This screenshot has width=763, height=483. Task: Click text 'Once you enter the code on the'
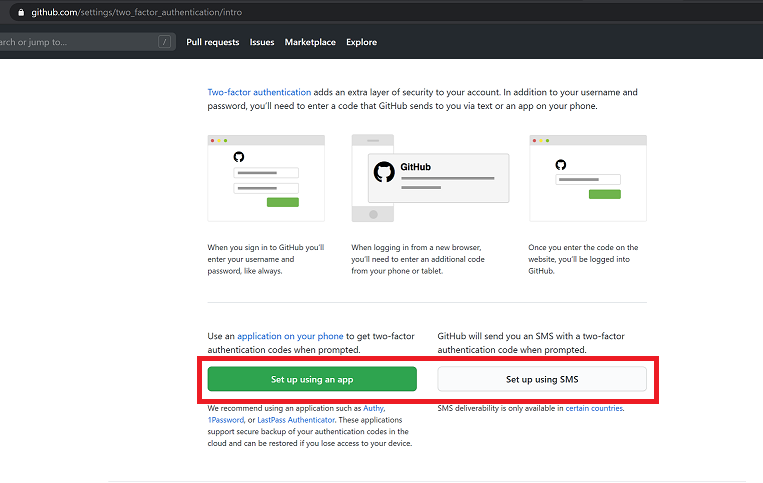coord(583,248)
